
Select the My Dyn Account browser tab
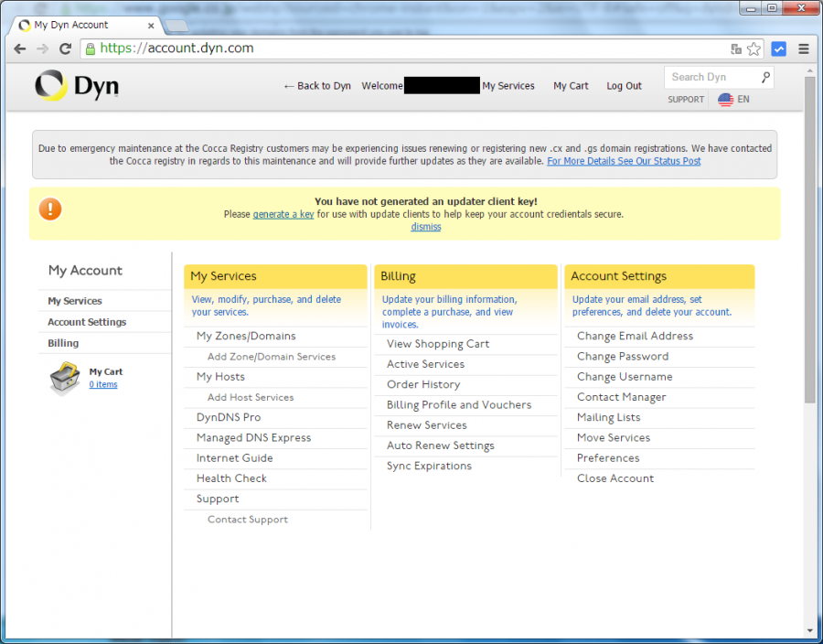87,25
